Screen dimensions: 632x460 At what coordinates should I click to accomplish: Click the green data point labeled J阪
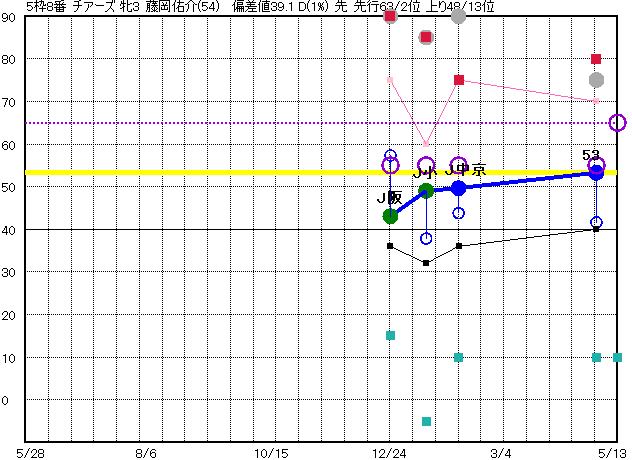(390, 216)
